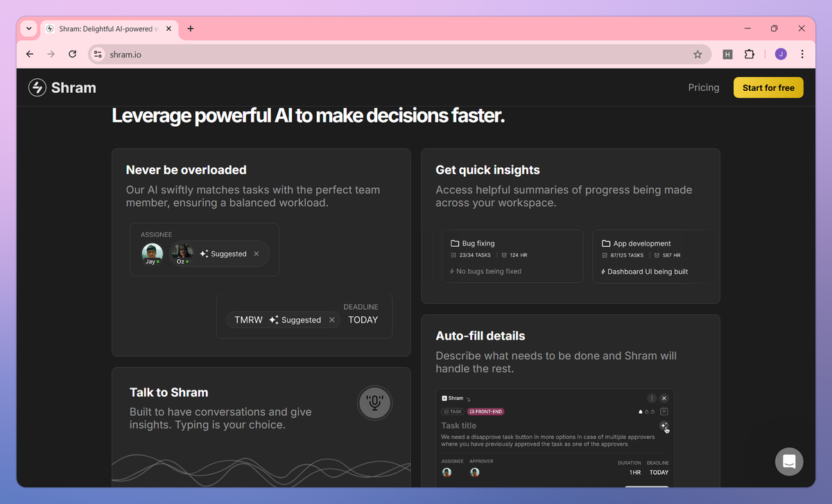Click the TODAY deadline in the task card
The height and width of the screenshot is (504, 832).
click(x=659, y=472)
